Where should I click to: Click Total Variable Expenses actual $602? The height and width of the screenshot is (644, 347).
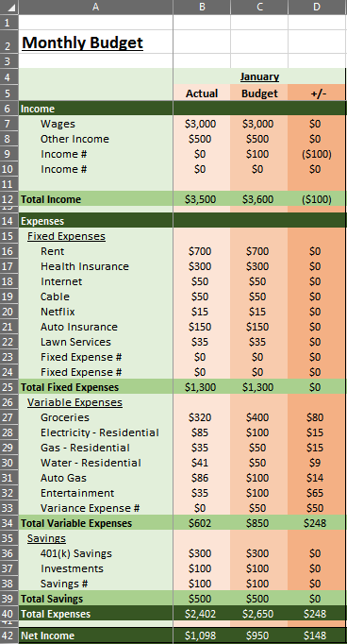click(x=200, y=523)
